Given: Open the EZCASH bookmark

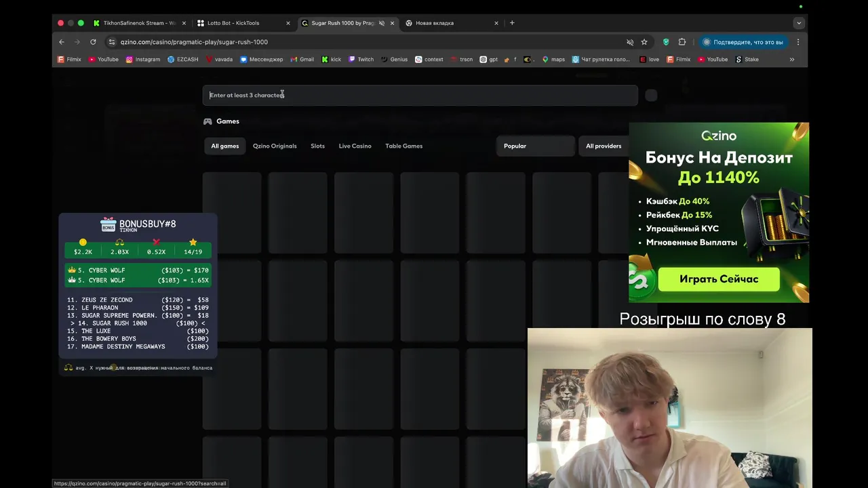Looking at the screenshot, I should [x=183, y=60].
